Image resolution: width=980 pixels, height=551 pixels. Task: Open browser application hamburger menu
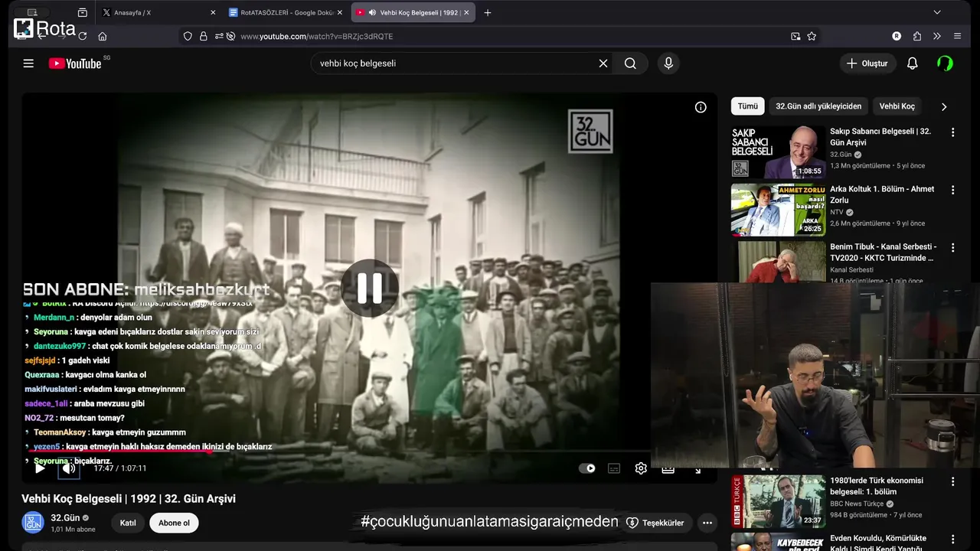957,36
